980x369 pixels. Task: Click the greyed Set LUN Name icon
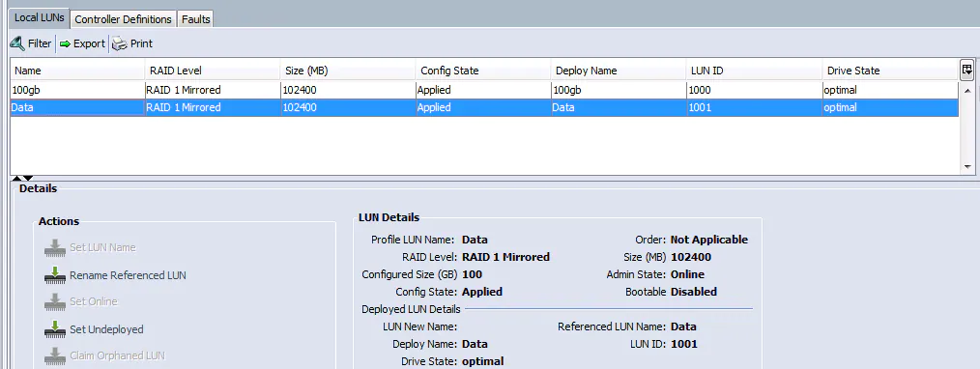(x=55, y=247)
